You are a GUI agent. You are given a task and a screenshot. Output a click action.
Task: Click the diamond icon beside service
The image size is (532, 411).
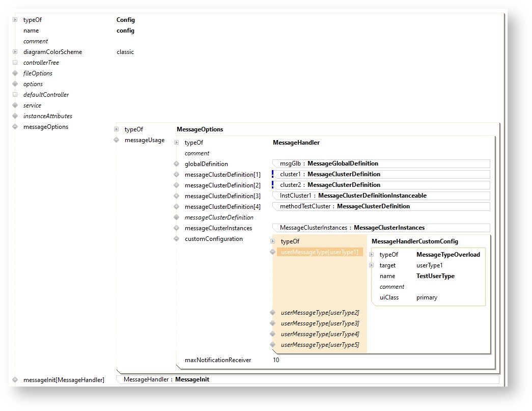coord(15,105)
